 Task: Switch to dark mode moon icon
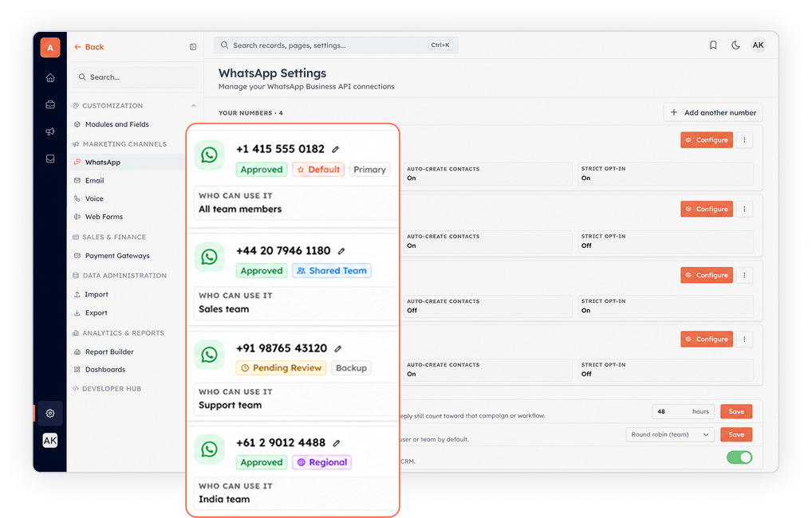coord(735,45)
